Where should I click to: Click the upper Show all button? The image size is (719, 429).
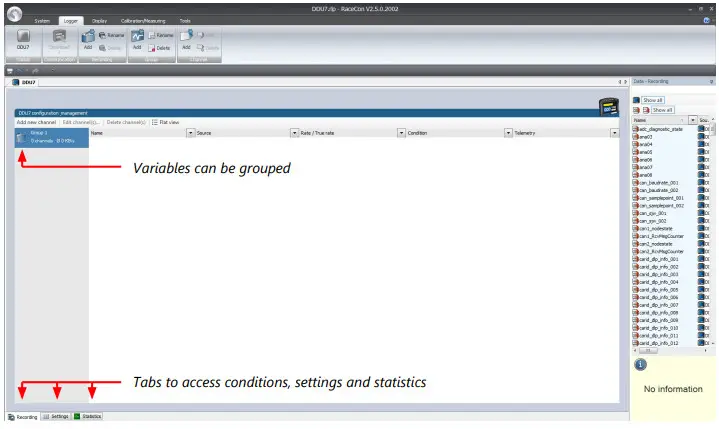tap(653, 100)
